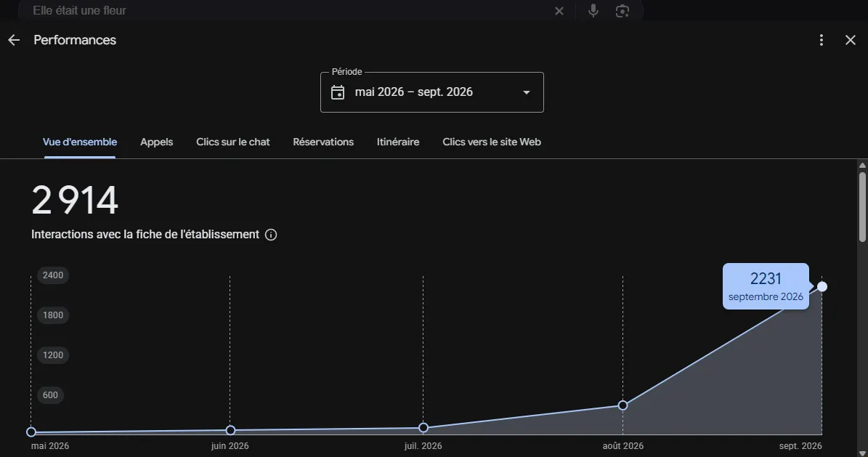Select the 'mai 2026 – sept. 2026' period text
The width and height of the screenshot is (868, 457).
click(413, 92)
